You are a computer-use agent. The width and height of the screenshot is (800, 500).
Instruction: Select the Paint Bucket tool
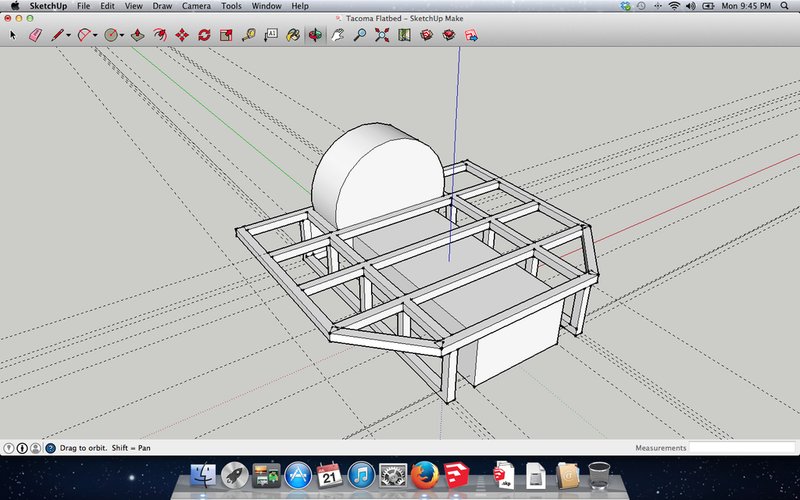[293, 35]
